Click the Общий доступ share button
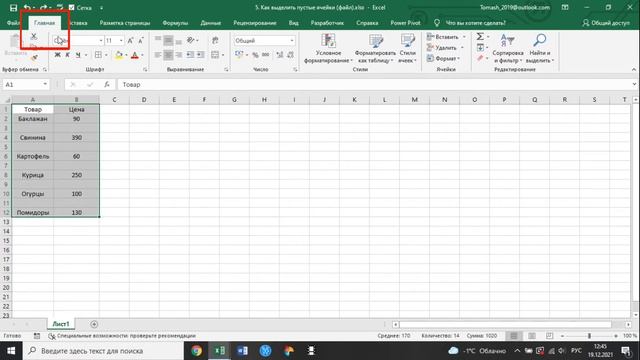640x360 pixels. pos(606,23)
